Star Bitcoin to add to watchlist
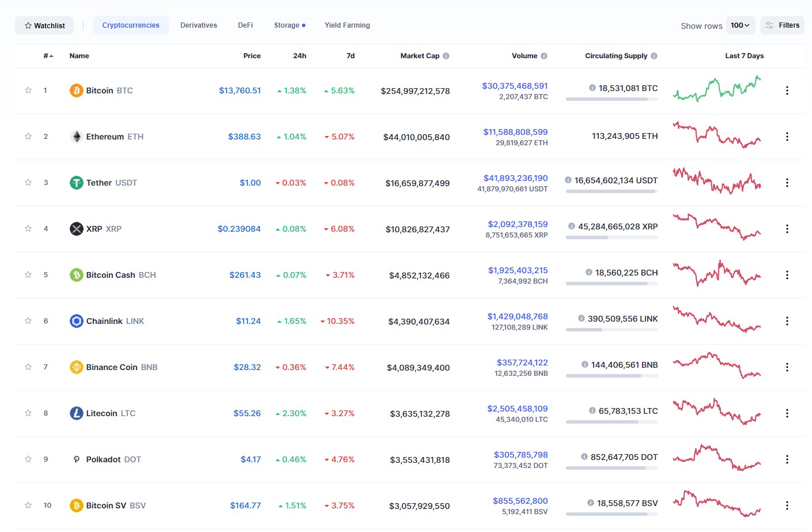812x532 pixels. coord(28,90)
